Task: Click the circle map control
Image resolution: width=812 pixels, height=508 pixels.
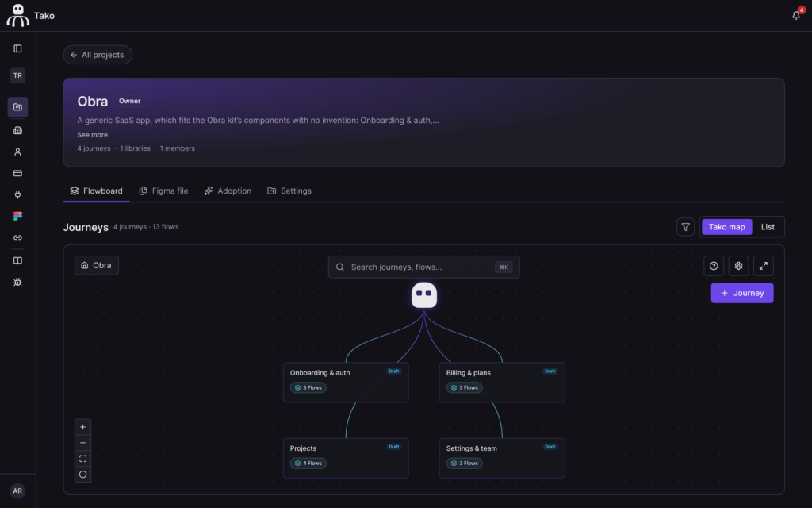Action: pos(82,475)
